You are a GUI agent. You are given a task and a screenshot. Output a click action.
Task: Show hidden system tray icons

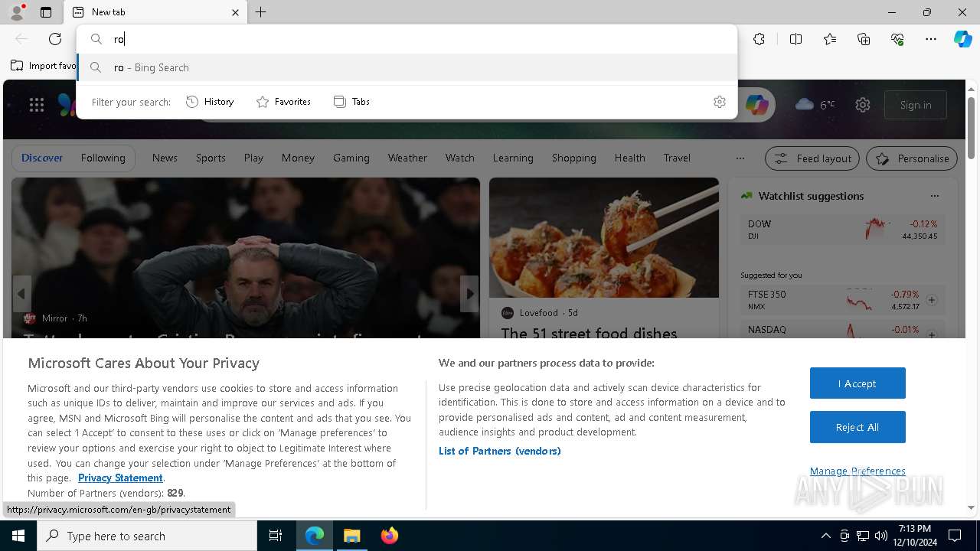[825, 536]
